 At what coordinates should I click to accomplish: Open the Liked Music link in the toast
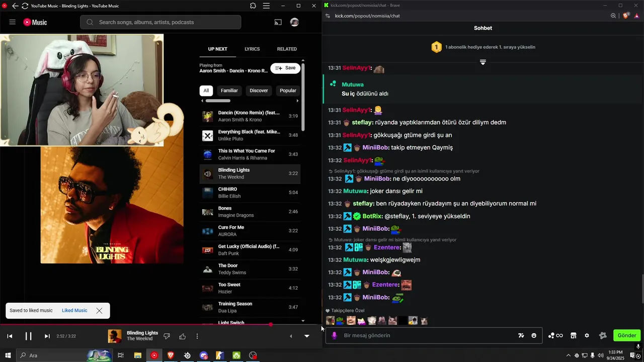coord(74,311)
